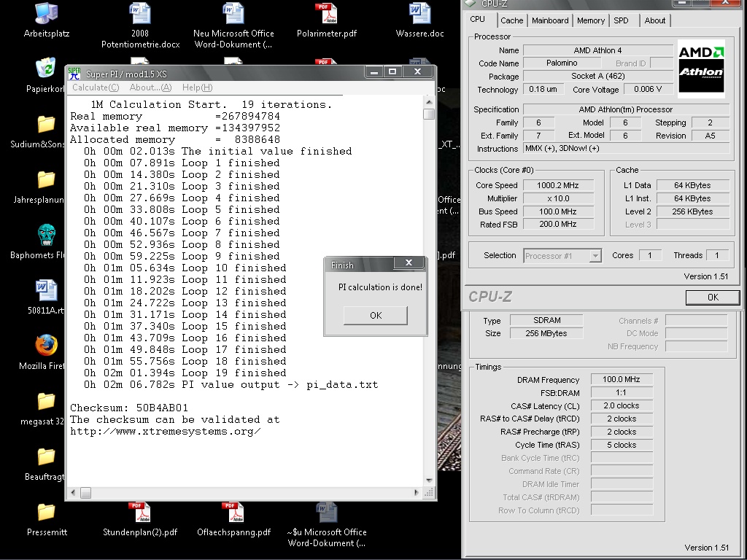Switch to the Mainboard tab in CPU-Z

click(x=550, y=20)
